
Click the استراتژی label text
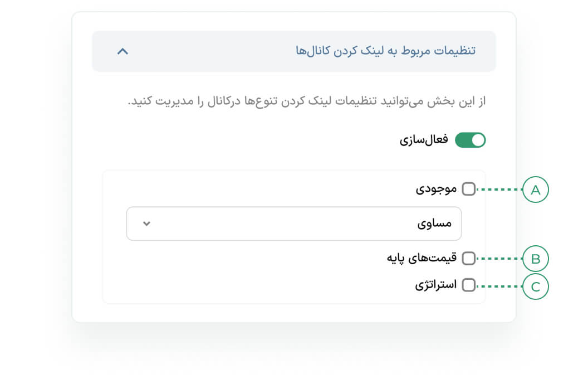point(435,285)
